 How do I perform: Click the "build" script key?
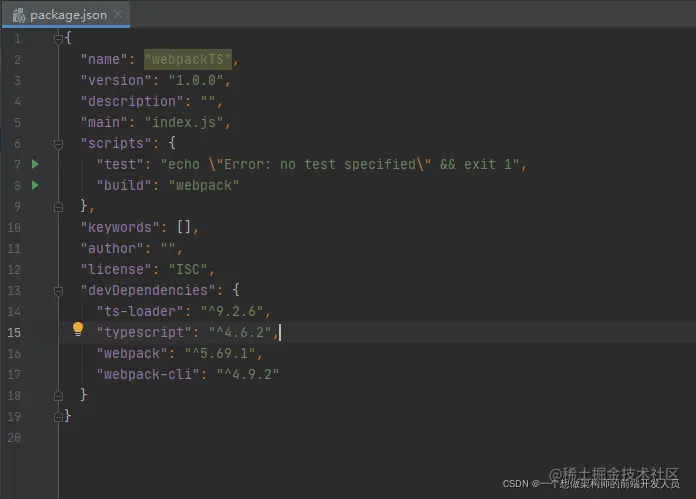click(x=124, y=185)
